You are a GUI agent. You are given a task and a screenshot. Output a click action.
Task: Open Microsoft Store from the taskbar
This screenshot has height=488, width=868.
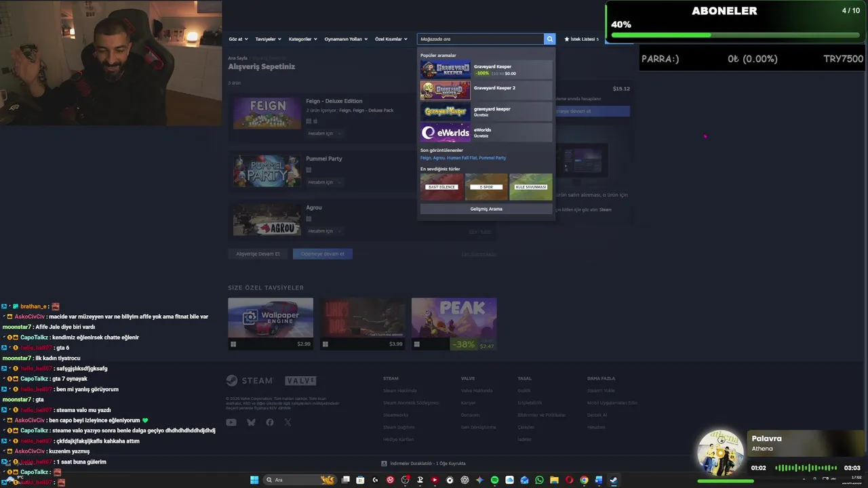click(360, 480)
